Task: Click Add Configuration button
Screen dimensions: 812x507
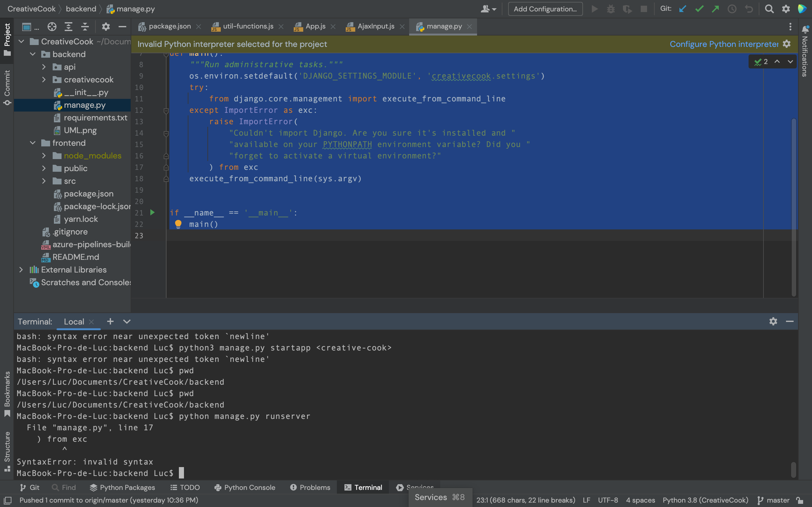Action: pyautogui.click(x=545, y=9)
